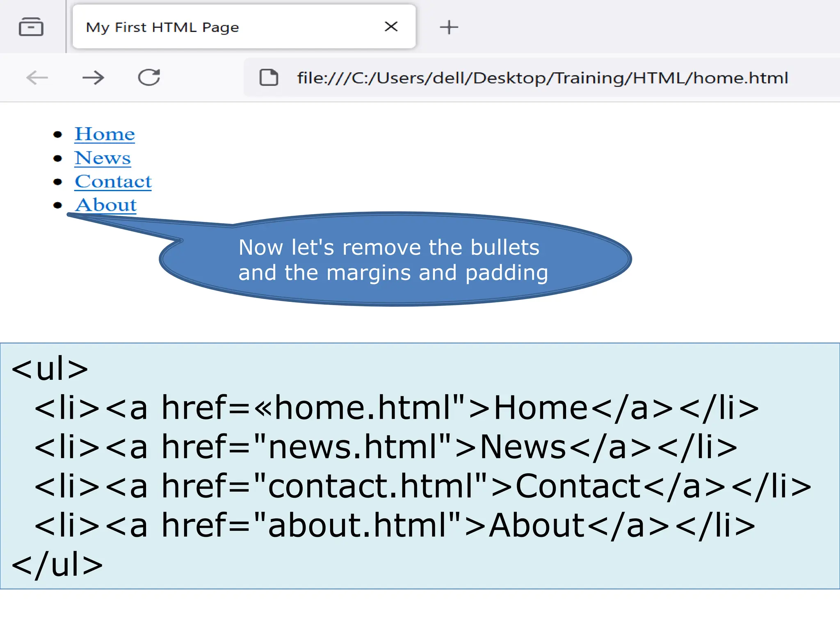
Task: Click the file page icon in address bar
Action: (x=269, y=78)
